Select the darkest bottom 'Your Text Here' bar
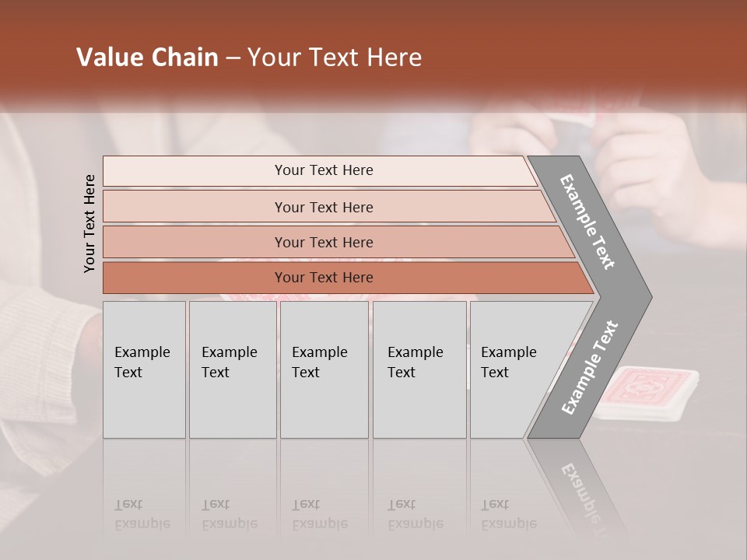The width and height of the screenshot is (747, 560). pos(324,278)
